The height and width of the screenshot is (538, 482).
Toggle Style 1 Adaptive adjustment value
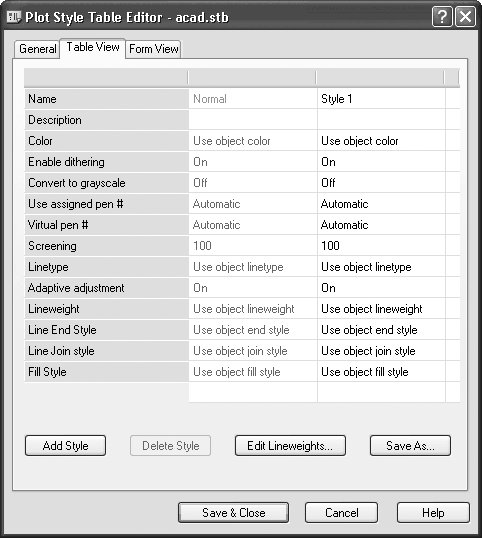(381, 288)
